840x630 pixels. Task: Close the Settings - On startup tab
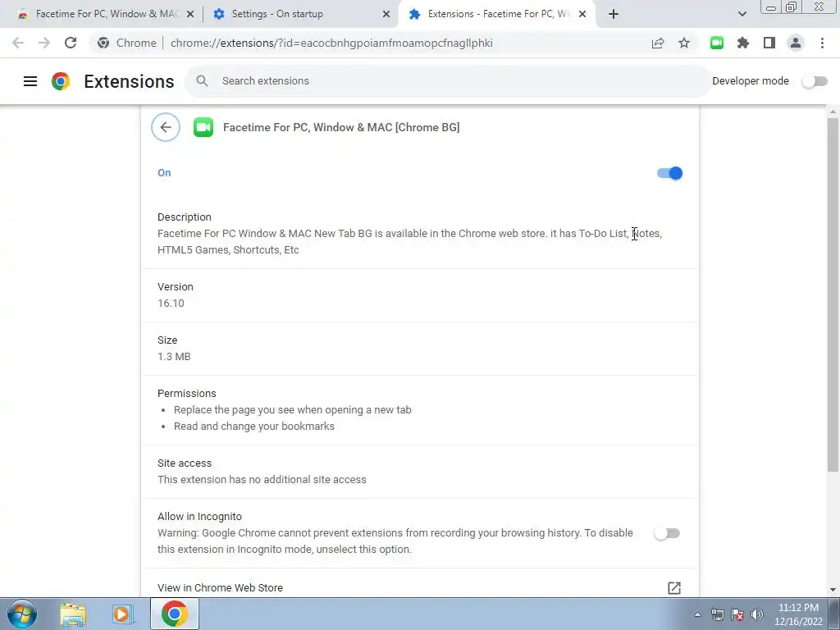pyautogui.click(x=386, y=14)
